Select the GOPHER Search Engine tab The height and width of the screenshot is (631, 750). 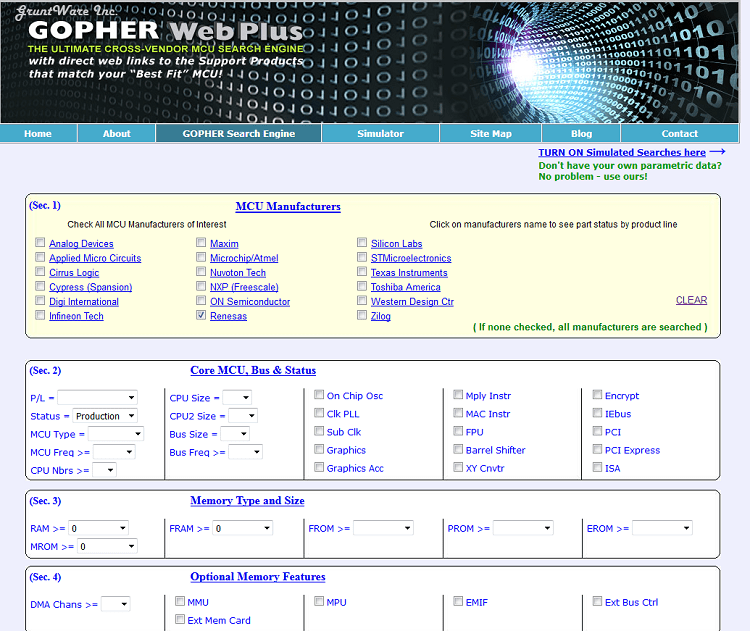pos(238,133)
